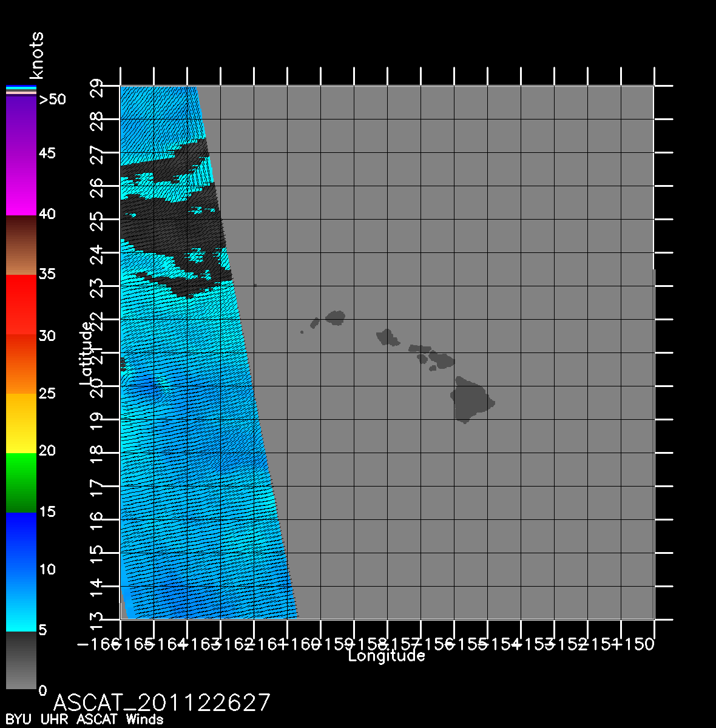Click the BYU UHR ASCAT Winds caption
The image size is (716, 728).
pos(84,720)
